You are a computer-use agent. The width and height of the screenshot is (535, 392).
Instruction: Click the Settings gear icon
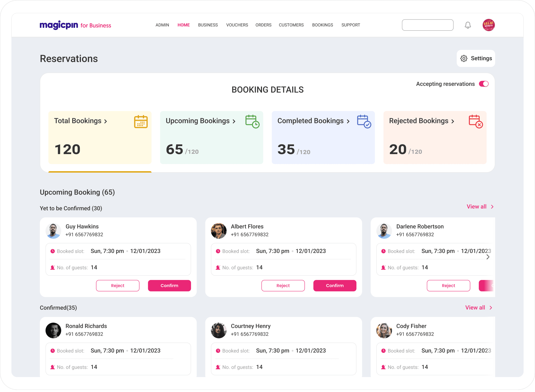coord(464,58)
